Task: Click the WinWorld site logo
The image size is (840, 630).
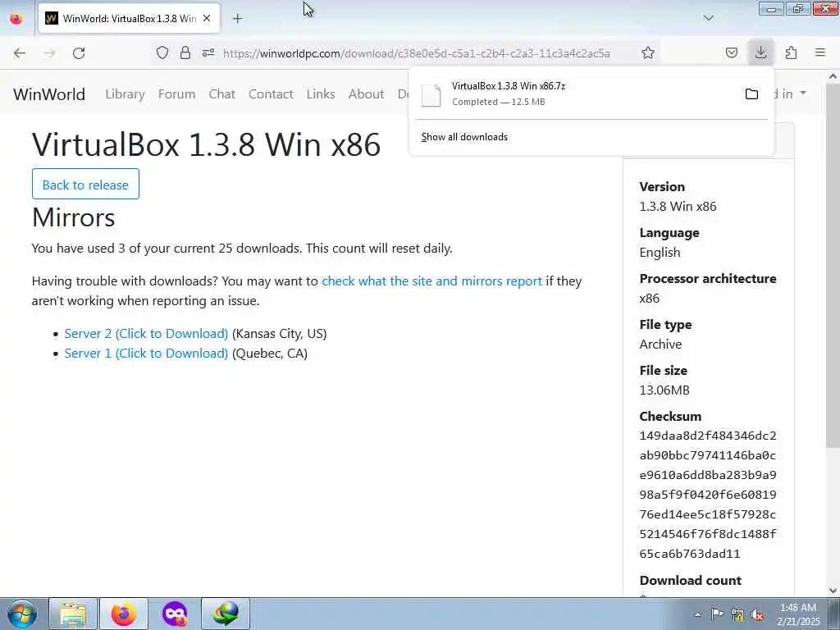Action: (49, 94)
